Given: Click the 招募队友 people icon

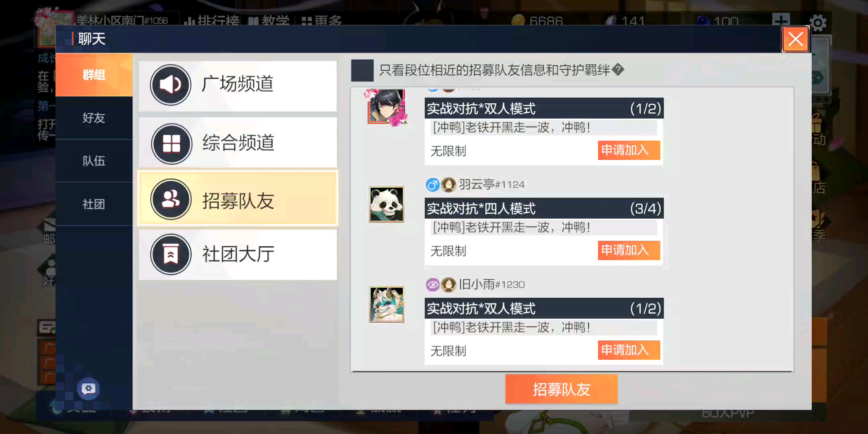Looking at the screenshot, I should [171, 199].
